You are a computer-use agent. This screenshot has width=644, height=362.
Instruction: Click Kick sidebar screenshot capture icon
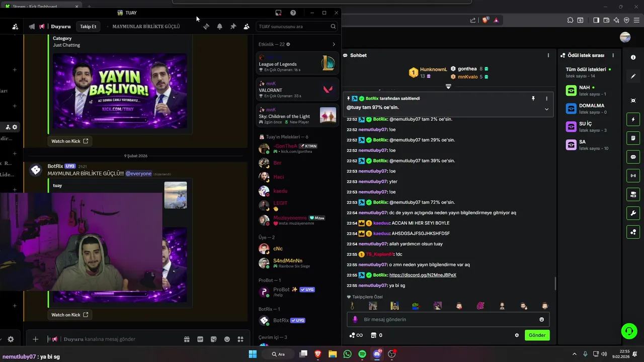click(633, 101)
